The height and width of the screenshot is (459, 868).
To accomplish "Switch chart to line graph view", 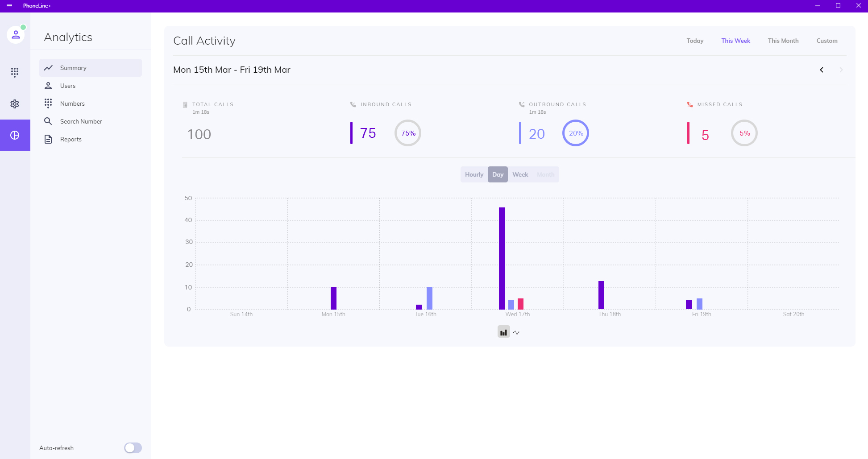I will (x=516, y=332).
